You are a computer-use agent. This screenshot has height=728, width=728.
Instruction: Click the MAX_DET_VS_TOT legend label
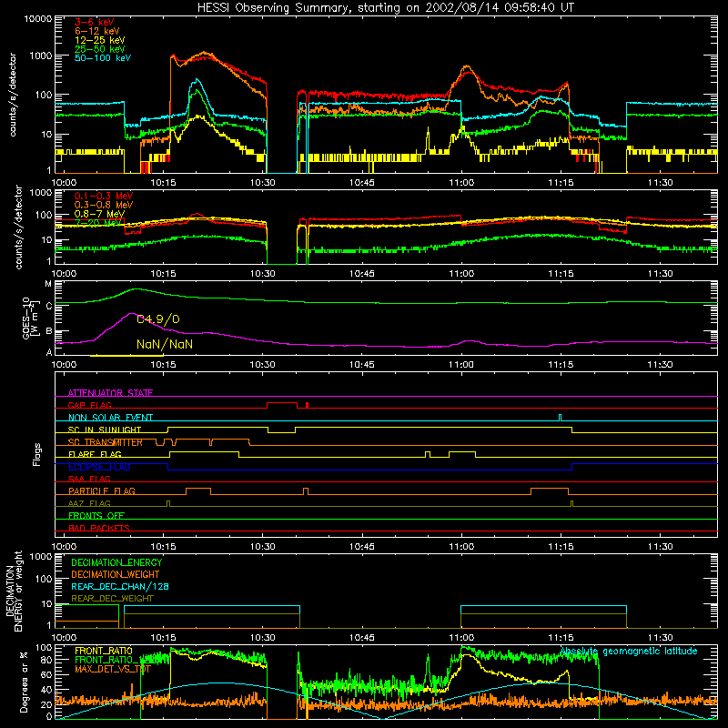pyautogui.click(x=113, y=669)
